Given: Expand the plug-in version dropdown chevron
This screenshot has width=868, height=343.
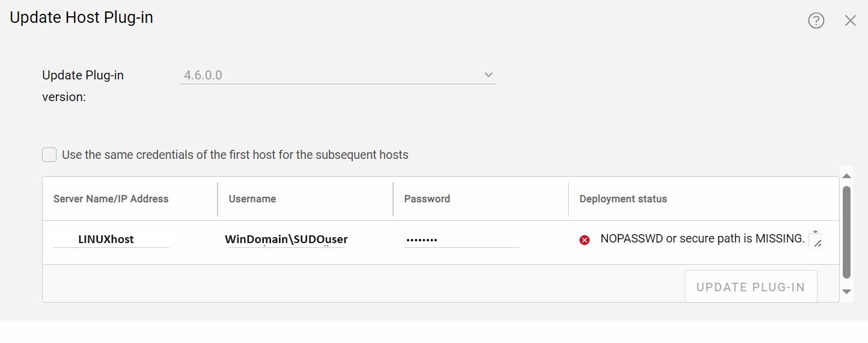Looking at the screenshot, I should [x=488, y=75].
